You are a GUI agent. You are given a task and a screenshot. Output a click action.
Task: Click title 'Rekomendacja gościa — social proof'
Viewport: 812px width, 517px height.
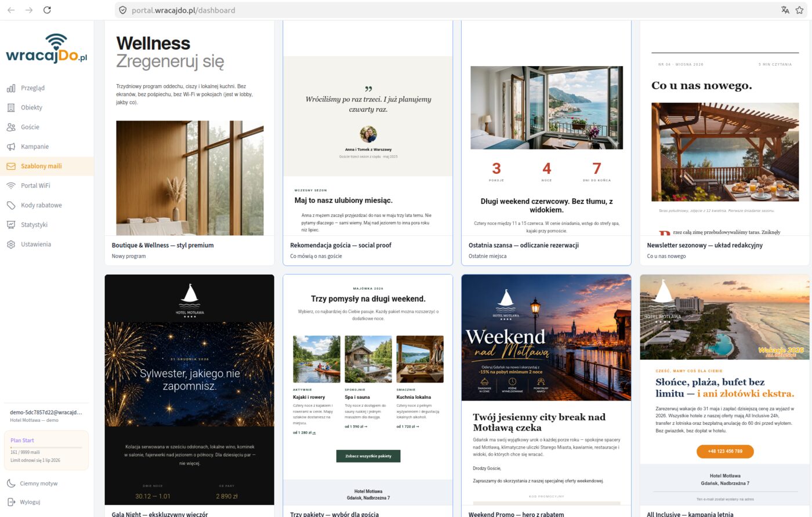tap(341, 245)
